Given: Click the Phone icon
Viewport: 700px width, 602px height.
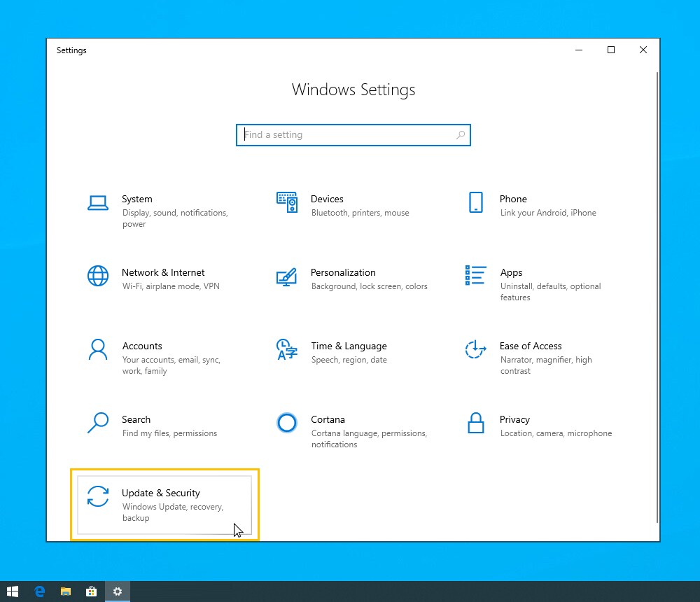Looking at the screenshot, I should pos(476,202).
